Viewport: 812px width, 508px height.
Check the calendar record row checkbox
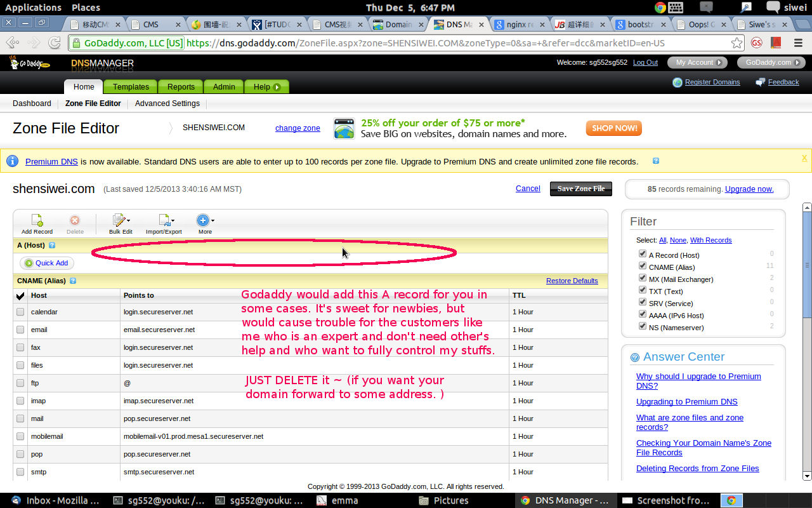(x=20, y=312)
